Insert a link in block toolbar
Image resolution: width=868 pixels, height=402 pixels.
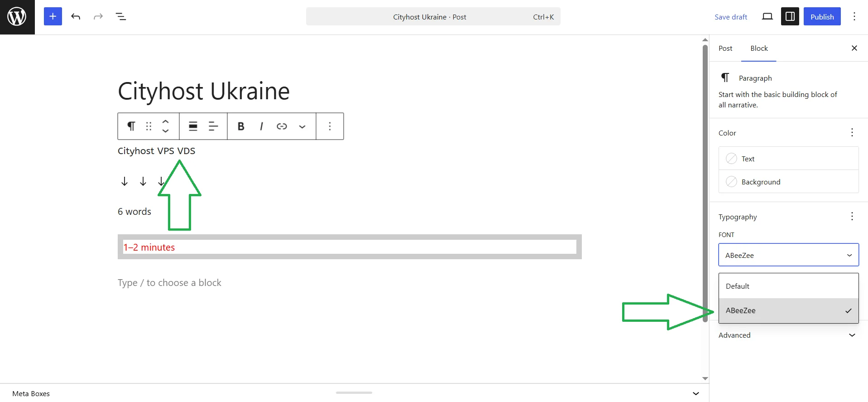(x=282, y=126)
